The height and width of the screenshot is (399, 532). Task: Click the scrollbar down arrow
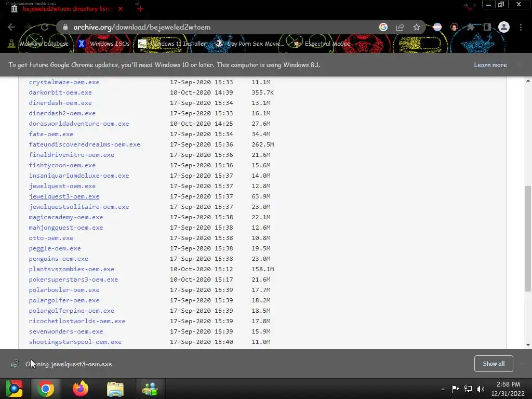528,345
